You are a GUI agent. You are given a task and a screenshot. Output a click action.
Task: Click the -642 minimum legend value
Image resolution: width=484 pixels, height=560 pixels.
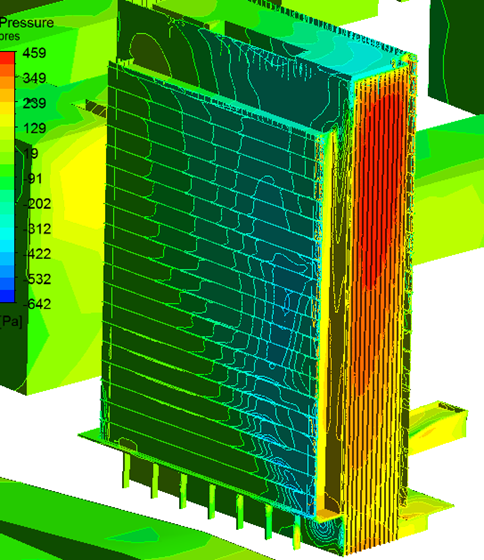[37, 304]
